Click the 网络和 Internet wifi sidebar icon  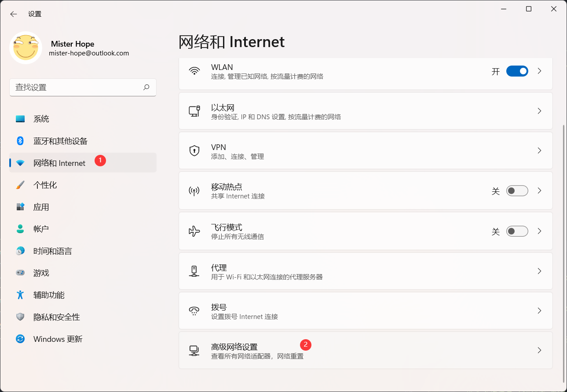[20, 163]
